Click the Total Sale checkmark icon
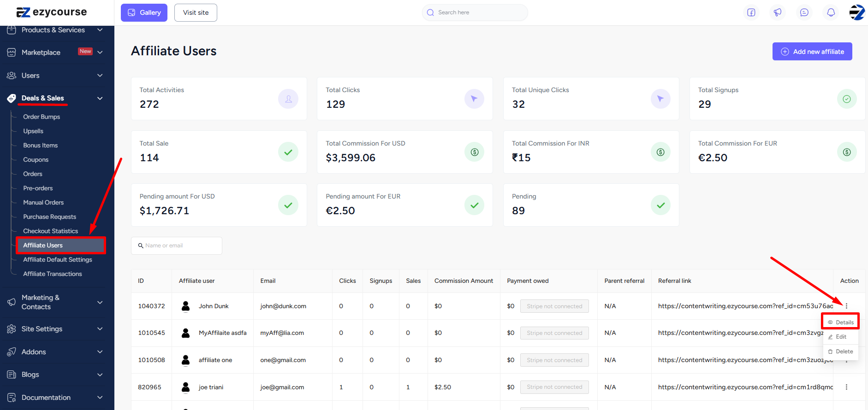868x410 pixels. point(288,152)
